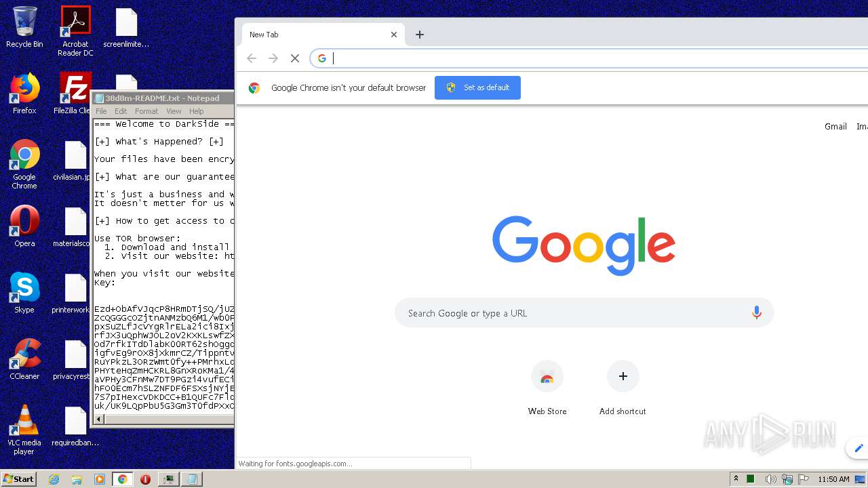This screenshot has height=488, width=868.
Task: Switch to Chrome via taskbar button
Action: (x=122, y=479)
